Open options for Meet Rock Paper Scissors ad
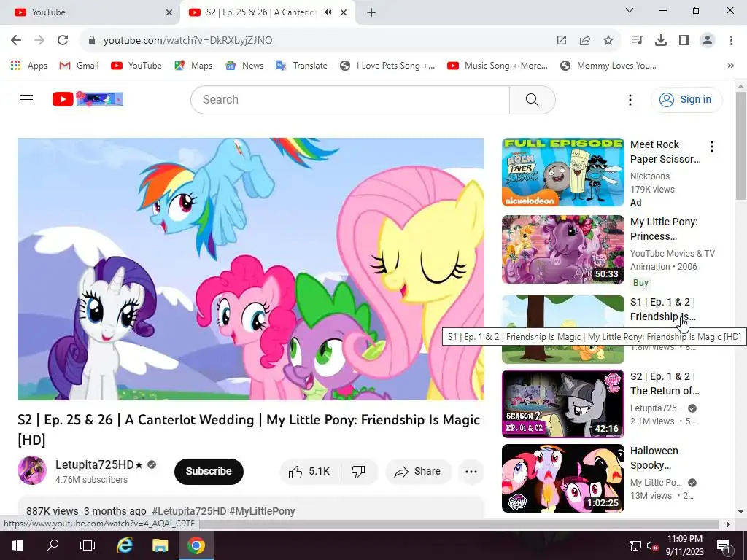747x560 pixels. (712, 147)
